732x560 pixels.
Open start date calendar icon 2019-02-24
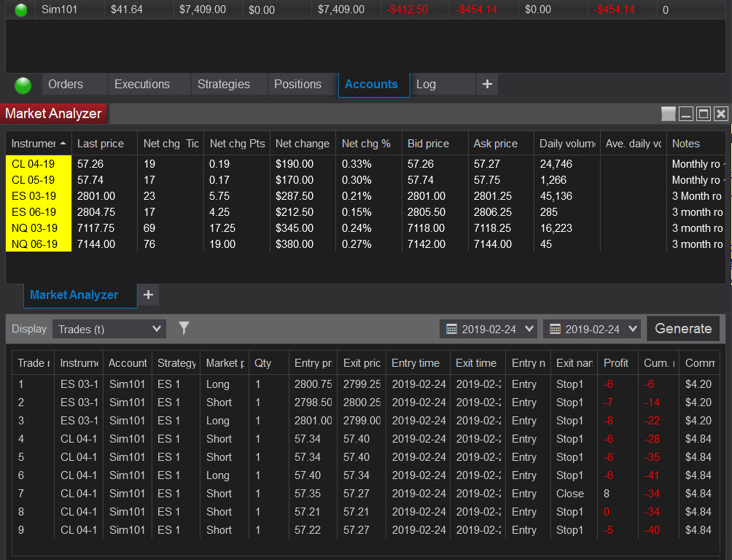(x=451, y=330)
